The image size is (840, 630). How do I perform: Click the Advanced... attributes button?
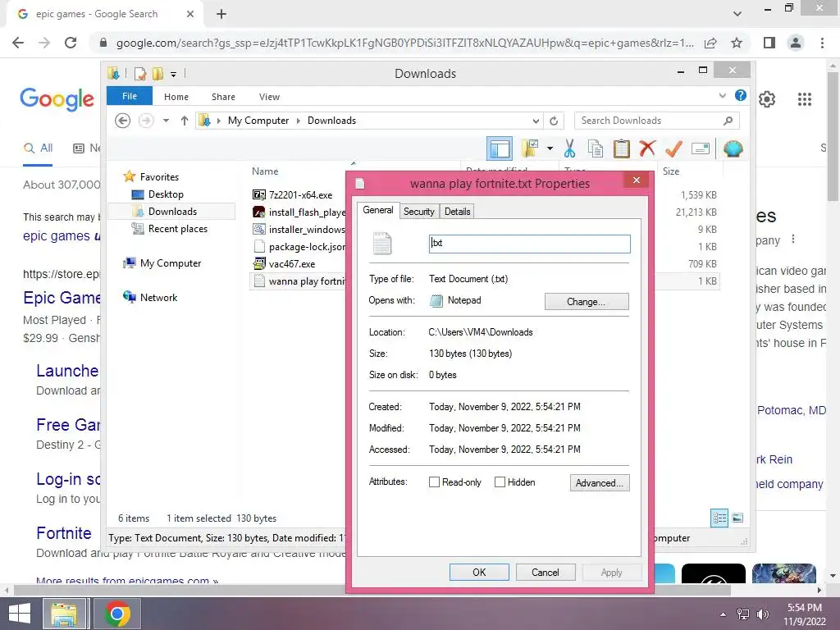[x=600, y=482]
